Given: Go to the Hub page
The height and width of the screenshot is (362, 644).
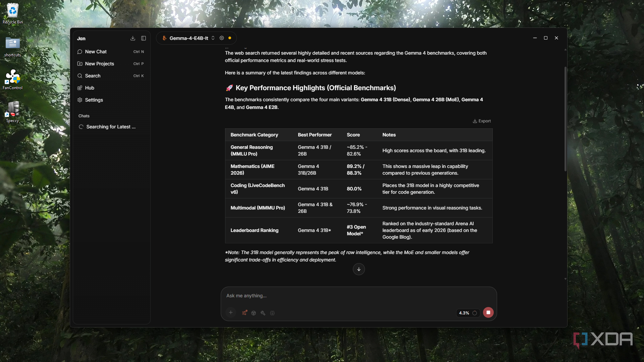Looking at the screenshot, I should (x=112, y=88).
